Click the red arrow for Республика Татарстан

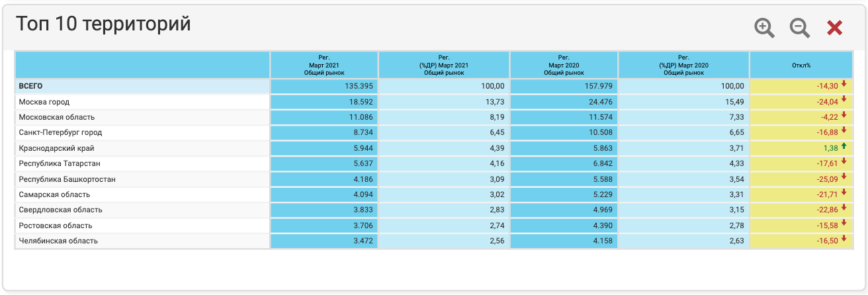[844, 162]
